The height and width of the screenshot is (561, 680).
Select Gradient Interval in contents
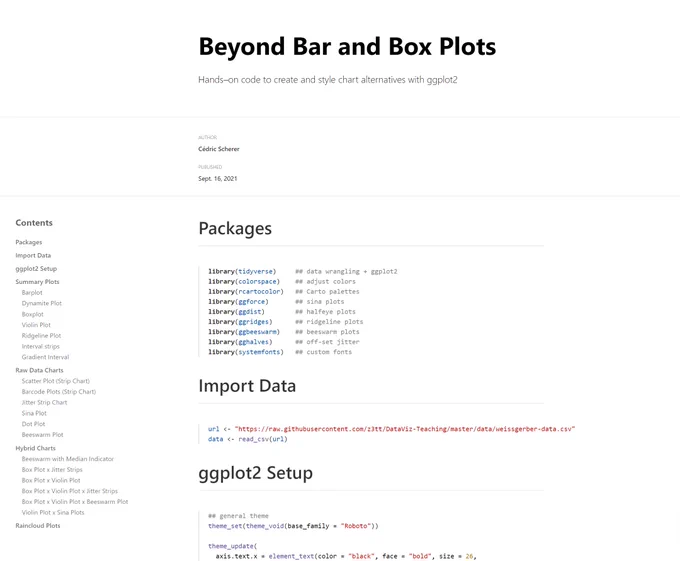[46, 357]
